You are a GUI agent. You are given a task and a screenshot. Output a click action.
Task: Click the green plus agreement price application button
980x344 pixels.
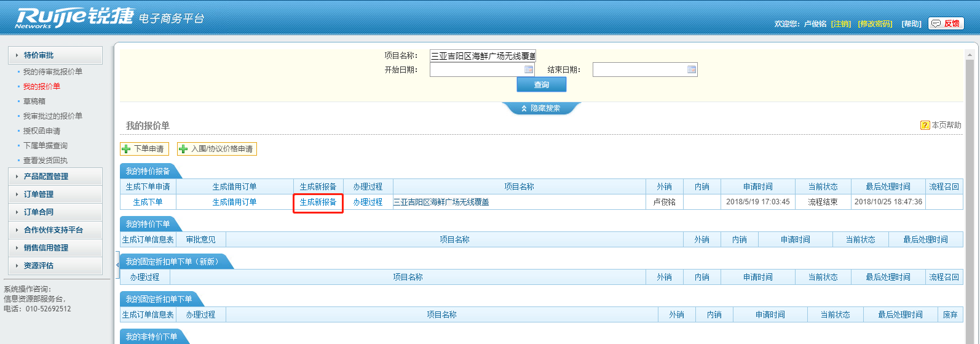(x=216, y=149)
